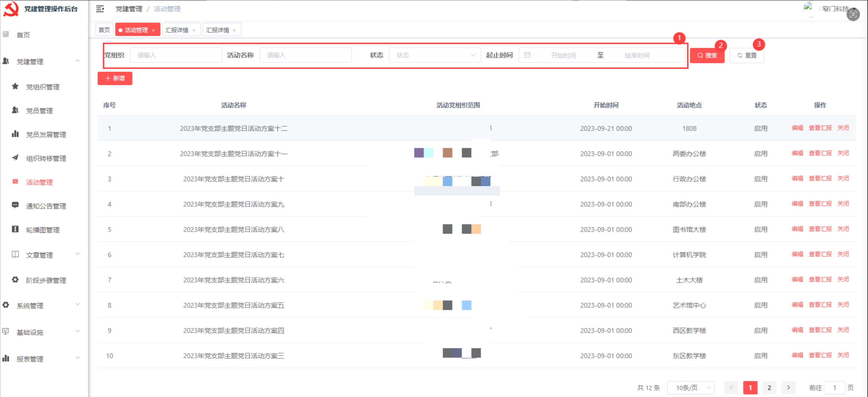Click the chat bubble icon beside 通知公告管理

coord(15,205)
